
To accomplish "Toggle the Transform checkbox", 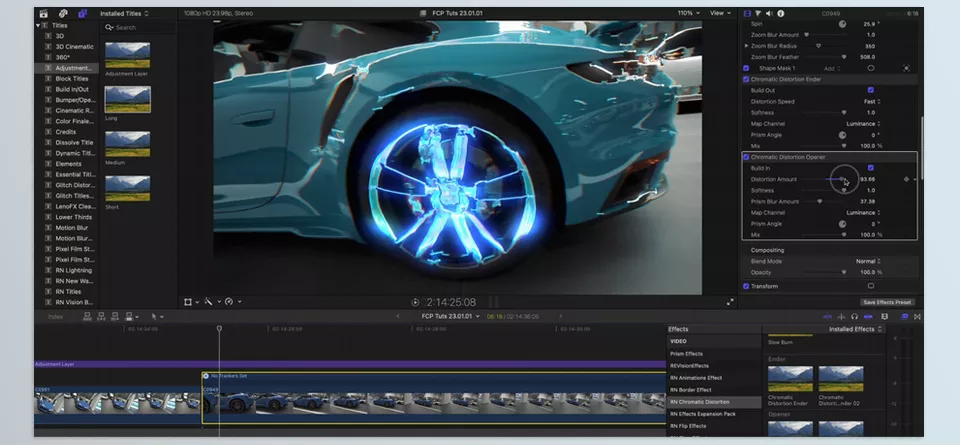I will [746, 286].
